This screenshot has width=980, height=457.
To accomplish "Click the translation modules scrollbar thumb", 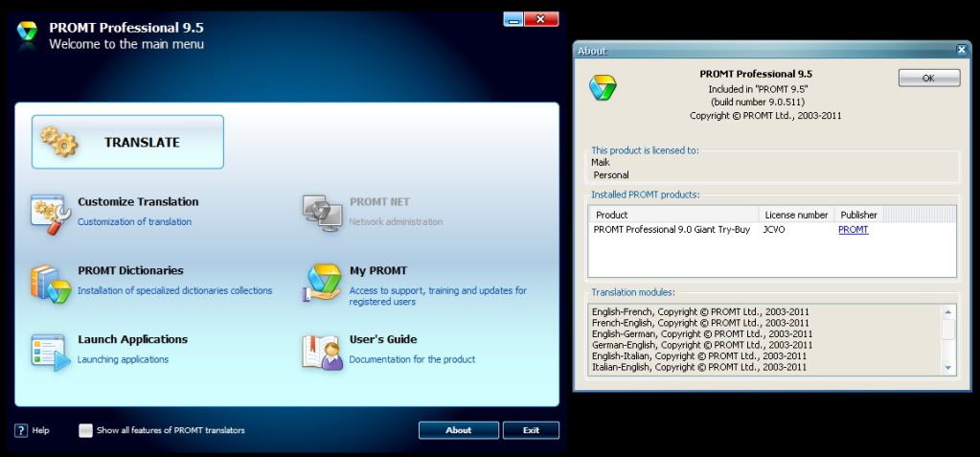I will (948, 329).
